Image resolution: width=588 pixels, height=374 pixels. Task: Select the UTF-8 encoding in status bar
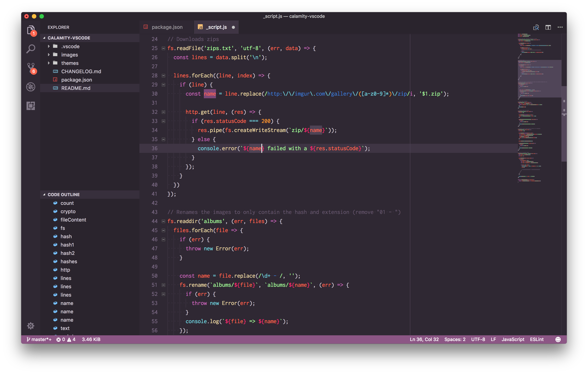point(479,339)
